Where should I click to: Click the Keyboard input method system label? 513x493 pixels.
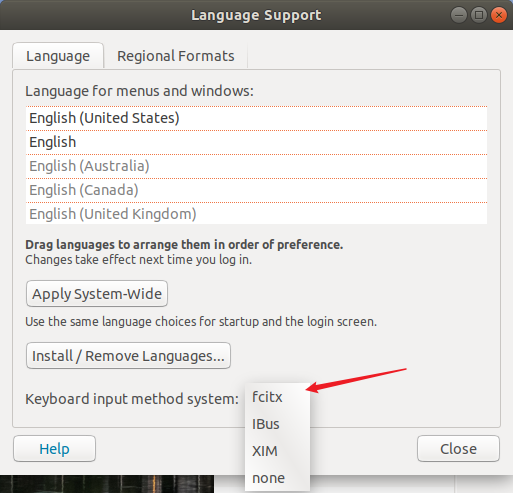pos(132,399)
